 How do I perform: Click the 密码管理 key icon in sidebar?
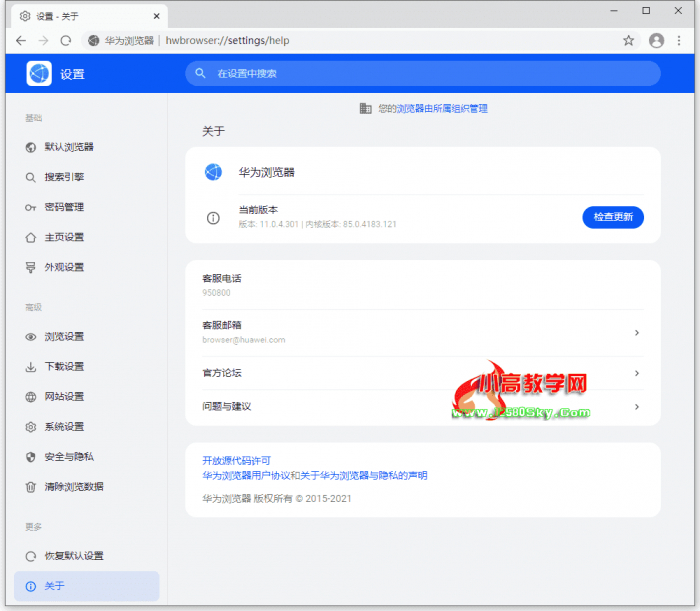[x=30, y=208]
